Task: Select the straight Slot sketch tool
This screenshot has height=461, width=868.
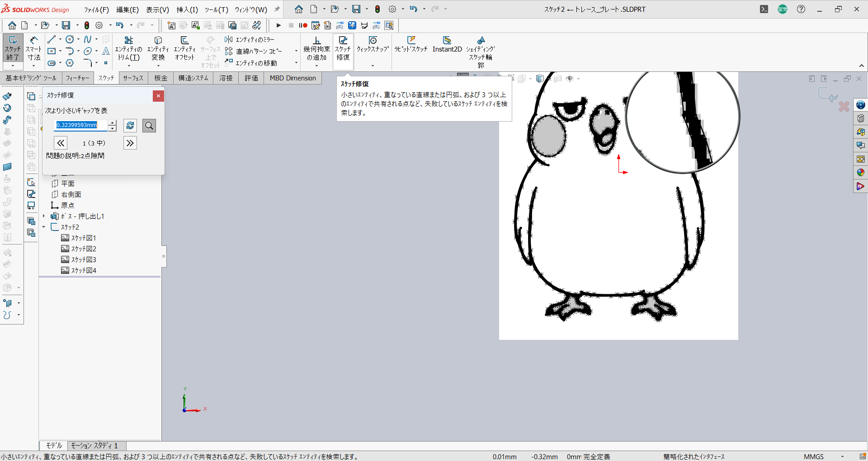Action: point(52,63)
